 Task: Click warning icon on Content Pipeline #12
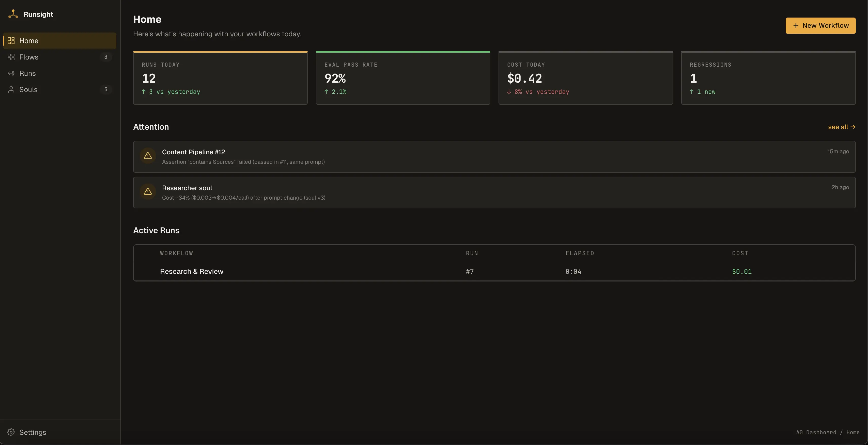pyautogui.click(x=148, y=156)
